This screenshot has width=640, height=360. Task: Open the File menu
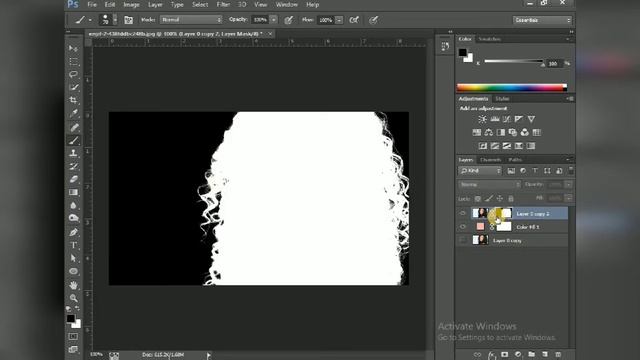tap(92, 5)
